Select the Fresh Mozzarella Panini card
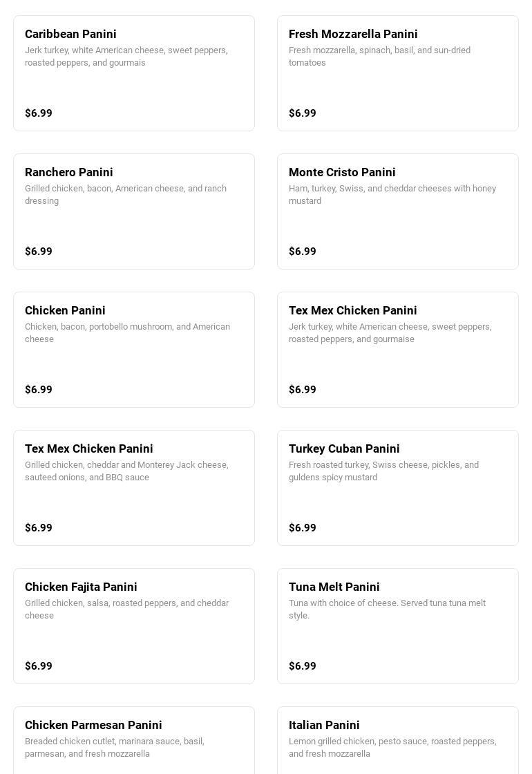 pyautogui.click(x=398, y=73)
